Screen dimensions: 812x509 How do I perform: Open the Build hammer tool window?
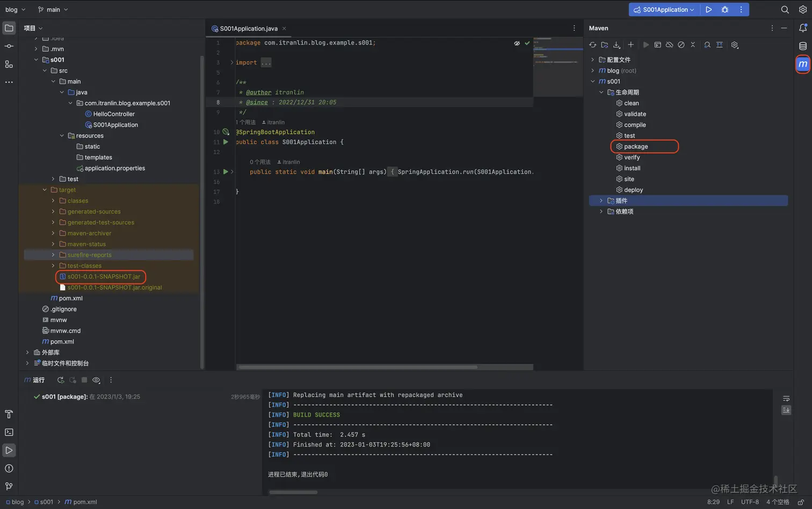click(x=9, y=414)
